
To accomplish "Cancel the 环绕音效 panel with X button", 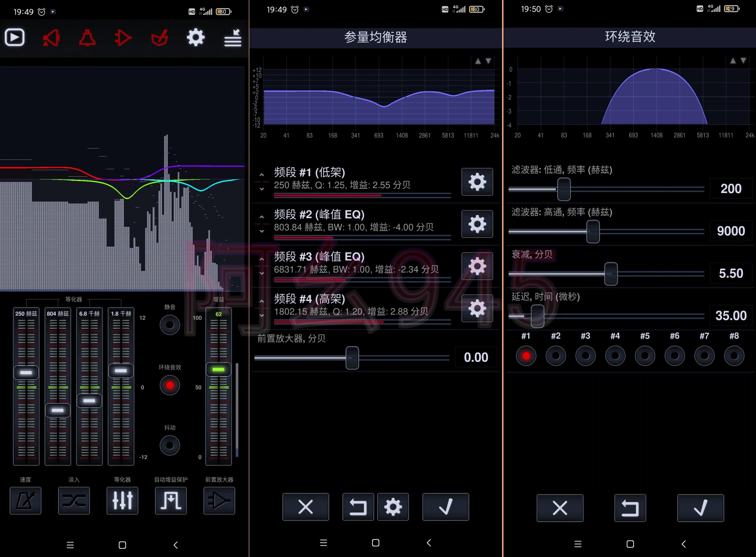I will click(x=560, y=508).
